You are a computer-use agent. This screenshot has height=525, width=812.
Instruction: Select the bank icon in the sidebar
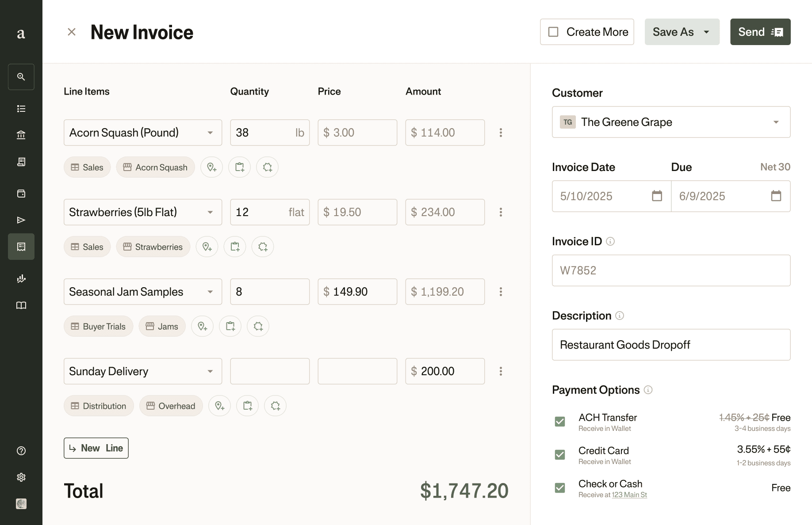pos(21,135)
